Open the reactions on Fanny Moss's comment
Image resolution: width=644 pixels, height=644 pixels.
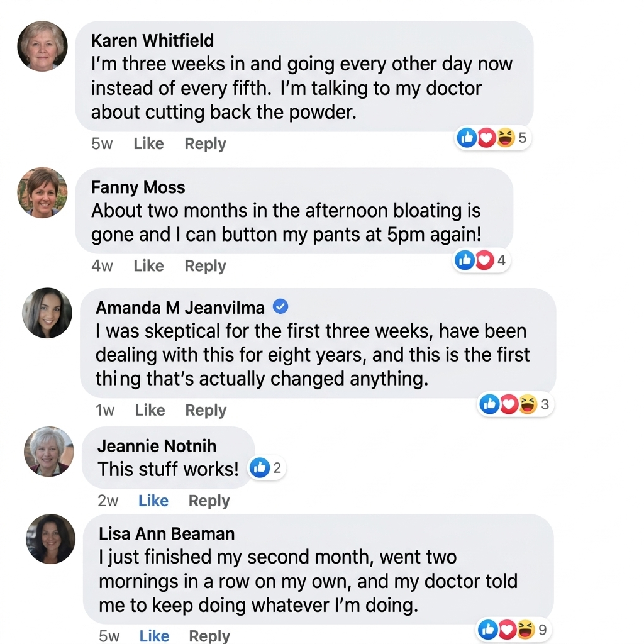coord(482,260)
